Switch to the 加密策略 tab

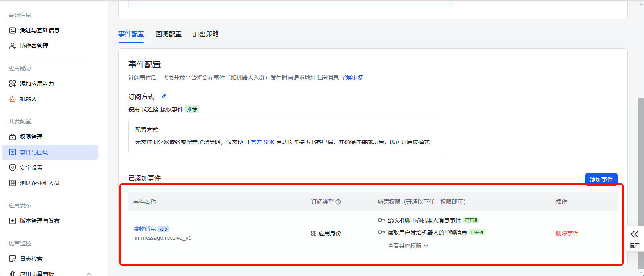tap(206, 34)
